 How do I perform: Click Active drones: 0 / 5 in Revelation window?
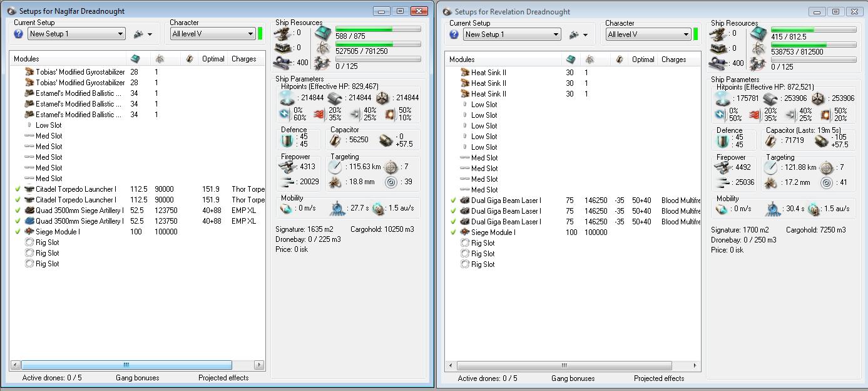(x=488, y=378)
